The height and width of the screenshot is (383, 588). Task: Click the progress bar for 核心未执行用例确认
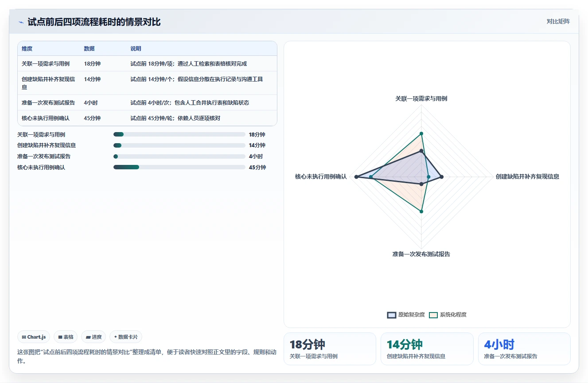179,167
